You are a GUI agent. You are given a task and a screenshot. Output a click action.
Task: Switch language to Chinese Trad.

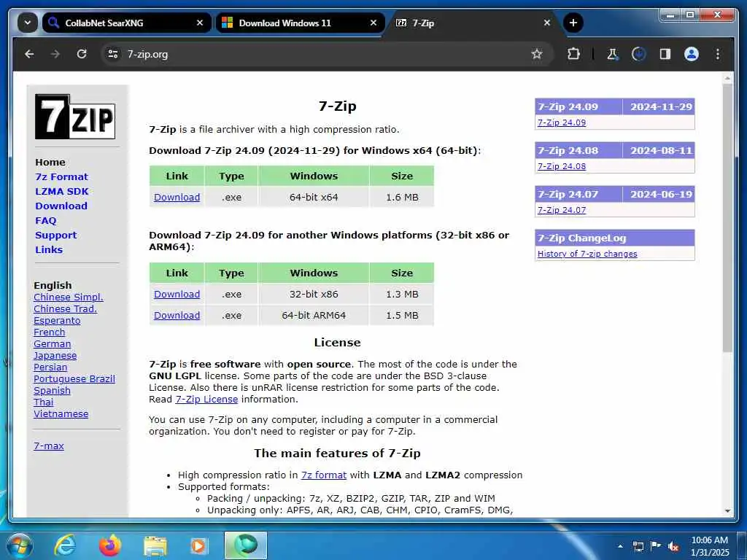(x=65, y=308)
